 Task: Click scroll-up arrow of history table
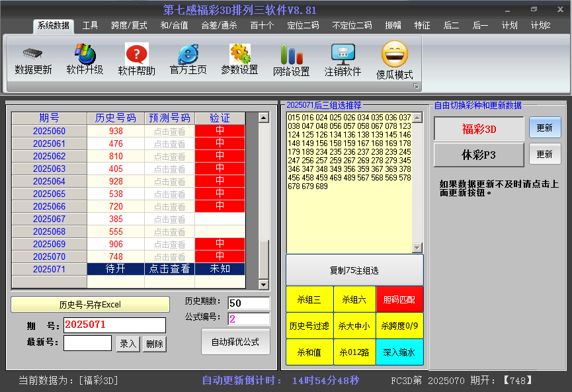(263, 118)
